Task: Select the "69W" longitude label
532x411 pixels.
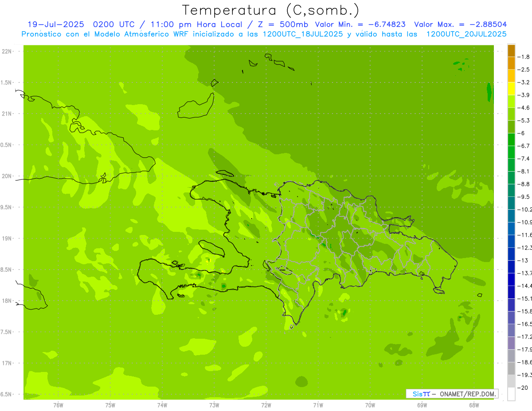Action: (422, 405)
